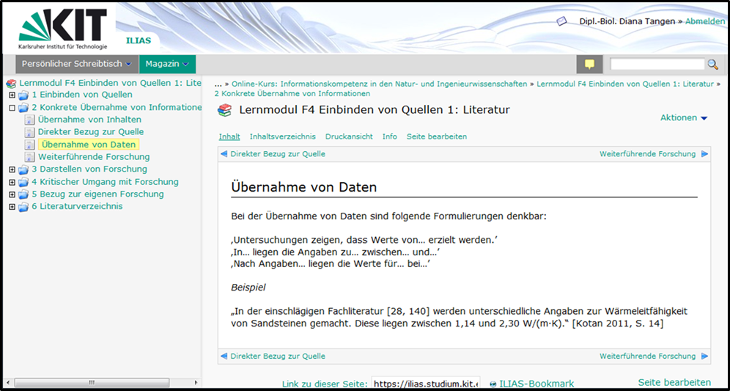Image resolution: width=730 pixels, height=391 pixels.
Task: Click the folder icon of 5 Bezug zur eigenen Forschung
Action: click(x=23, y=194)
